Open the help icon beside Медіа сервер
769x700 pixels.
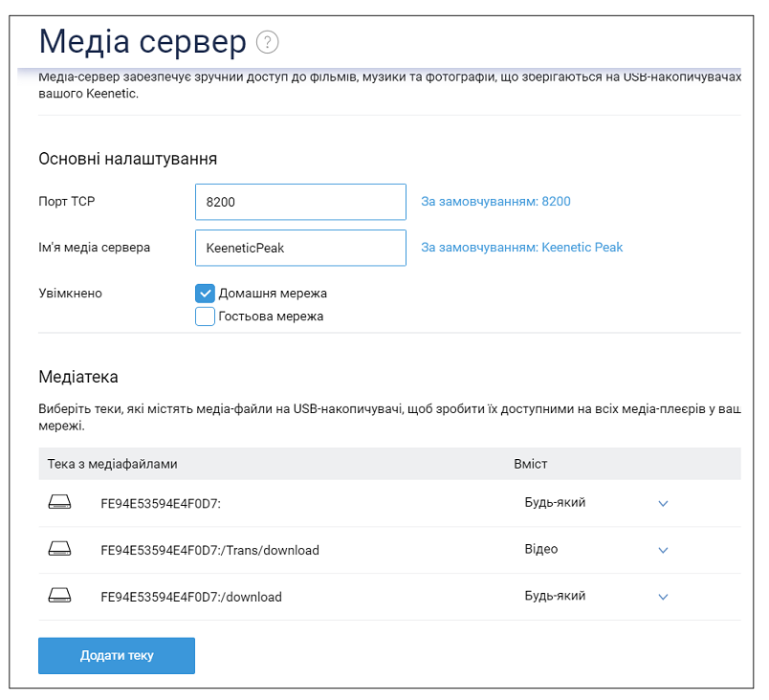267,42
